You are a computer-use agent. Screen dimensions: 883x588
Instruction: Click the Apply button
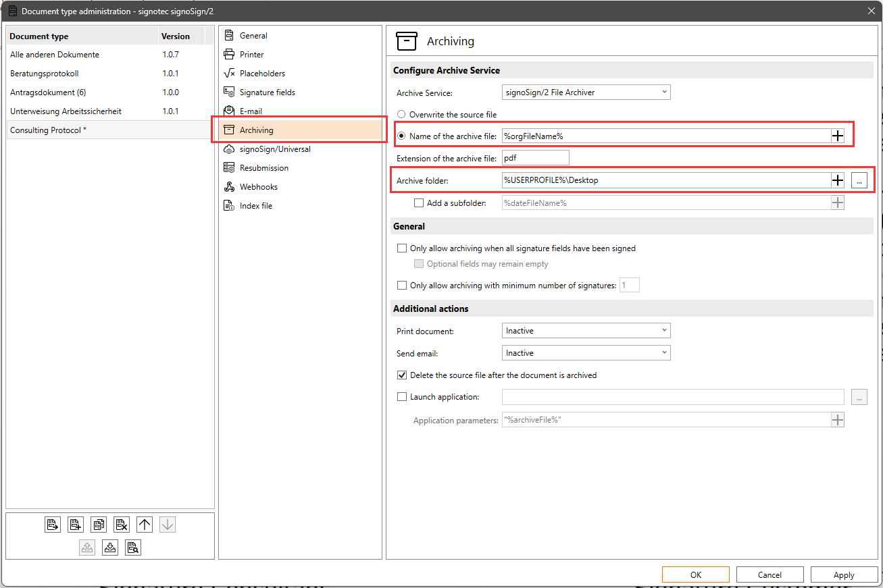tap(844, 575)
